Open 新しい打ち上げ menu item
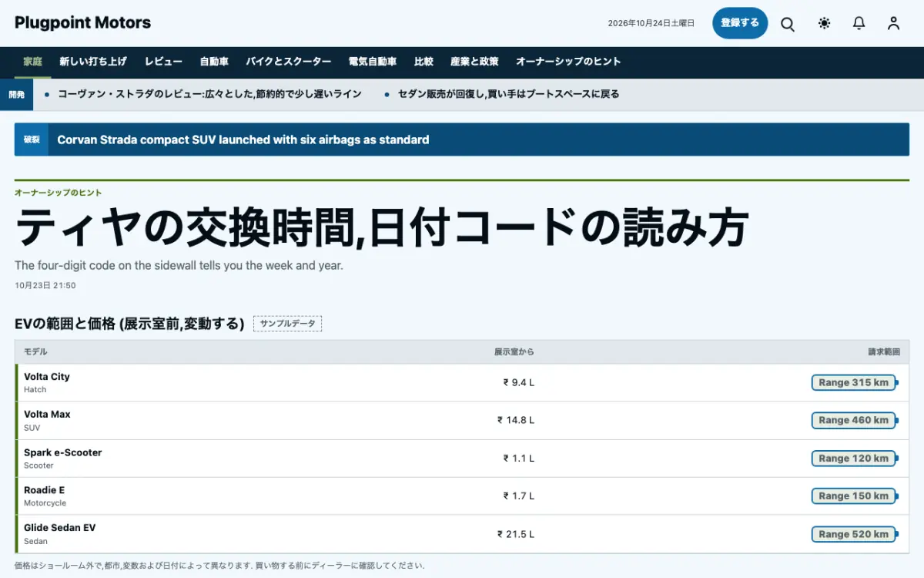This screenshot has width=924, height=578. (93, 62)
